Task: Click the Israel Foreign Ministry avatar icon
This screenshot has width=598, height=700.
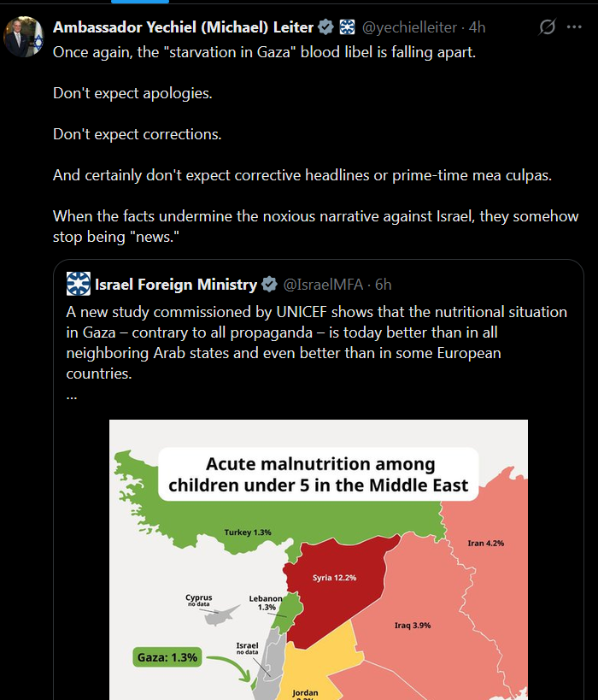Action: point(78,284)
